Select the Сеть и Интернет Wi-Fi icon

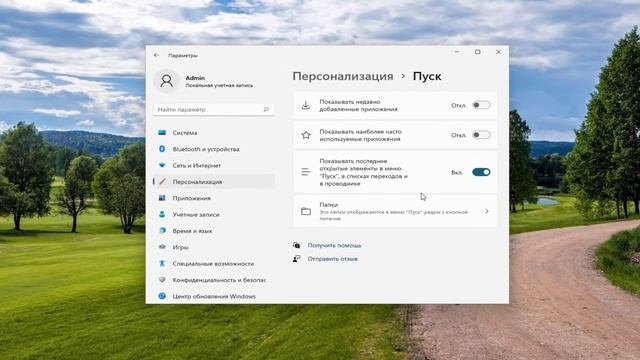(162, 165)
